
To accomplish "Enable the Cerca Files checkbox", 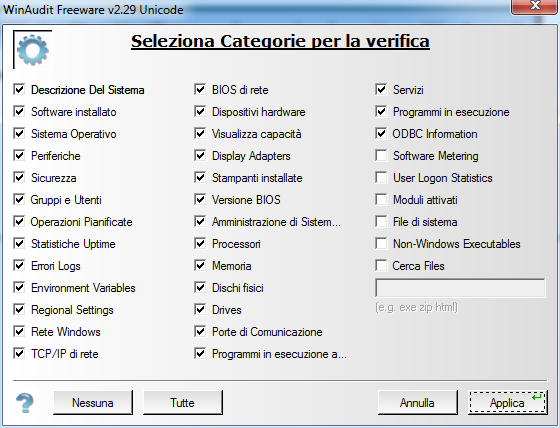I will (381, 265).
